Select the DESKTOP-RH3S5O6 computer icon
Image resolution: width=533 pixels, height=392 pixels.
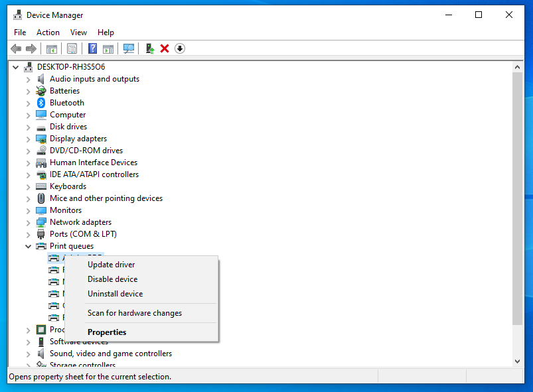tap(29, 67)
